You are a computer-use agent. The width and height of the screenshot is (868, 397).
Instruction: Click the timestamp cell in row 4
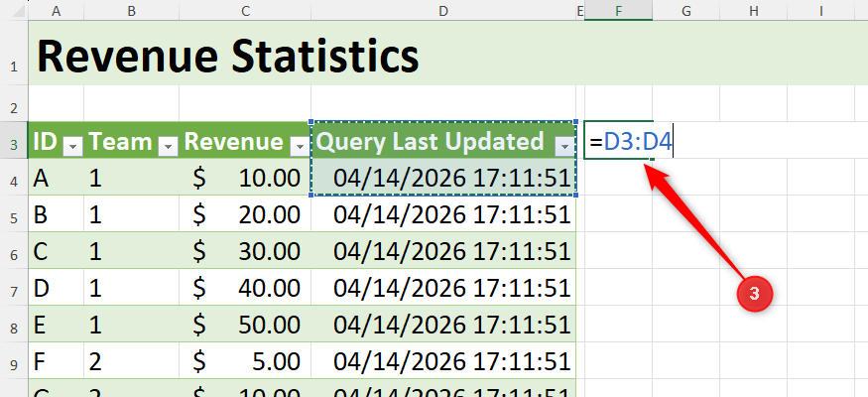click(x=442, y=178)
